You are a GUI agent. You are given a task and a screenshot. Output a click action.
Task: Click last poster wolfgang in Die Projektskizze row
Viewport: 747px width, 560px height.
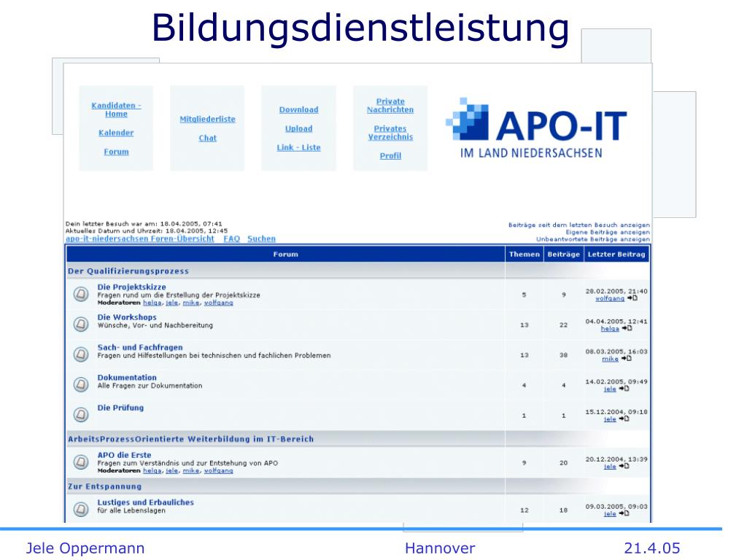tap(609, 298)
